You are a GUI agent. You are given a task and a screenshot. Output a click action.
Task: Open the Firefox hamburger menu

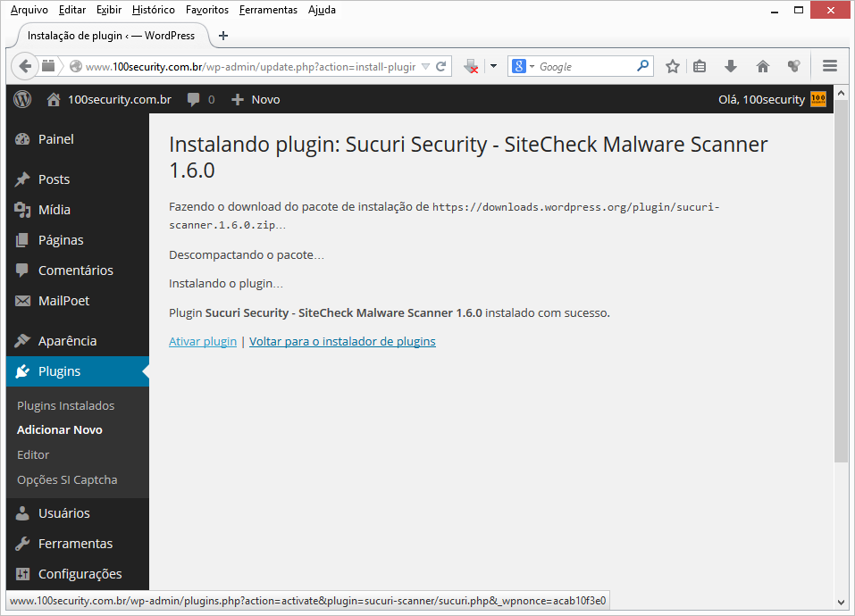coord(830,66)
